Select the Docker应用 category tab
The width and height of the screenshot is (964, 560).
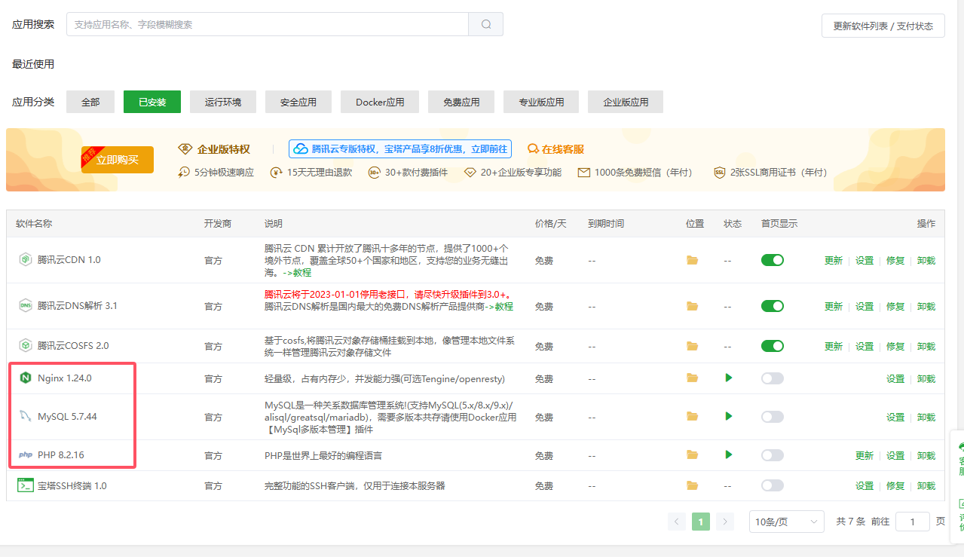pos(380,102)
